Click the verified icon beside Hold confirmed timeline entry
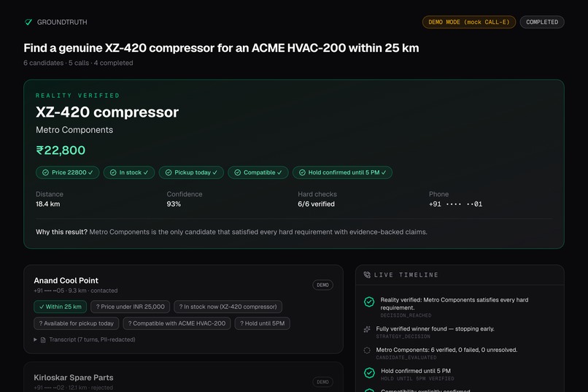 [369, 373]
